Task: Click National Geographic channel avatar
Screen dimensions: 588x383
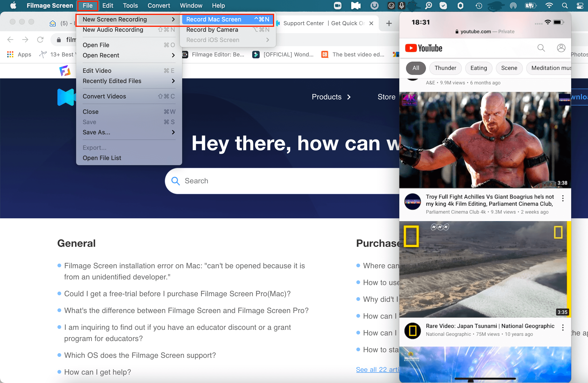Action: (x=412, y=331)
